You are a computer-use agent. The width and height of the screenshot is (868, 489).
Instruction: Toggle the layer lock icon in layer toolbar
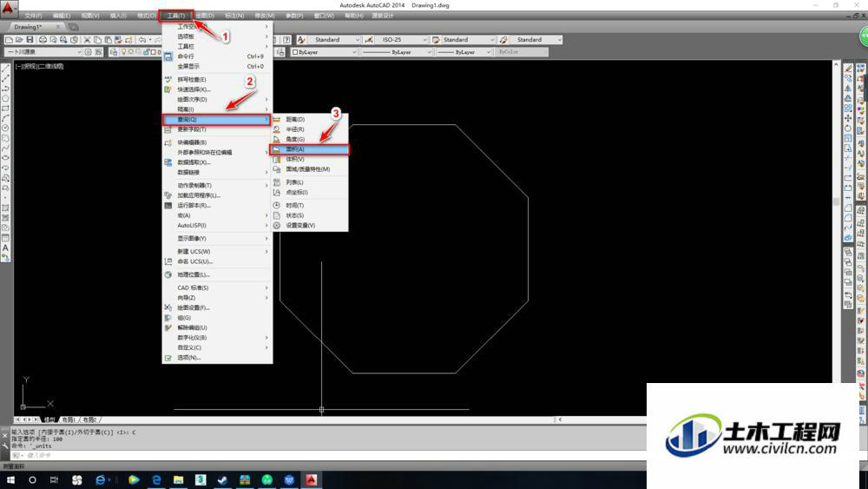pos(146,52)
